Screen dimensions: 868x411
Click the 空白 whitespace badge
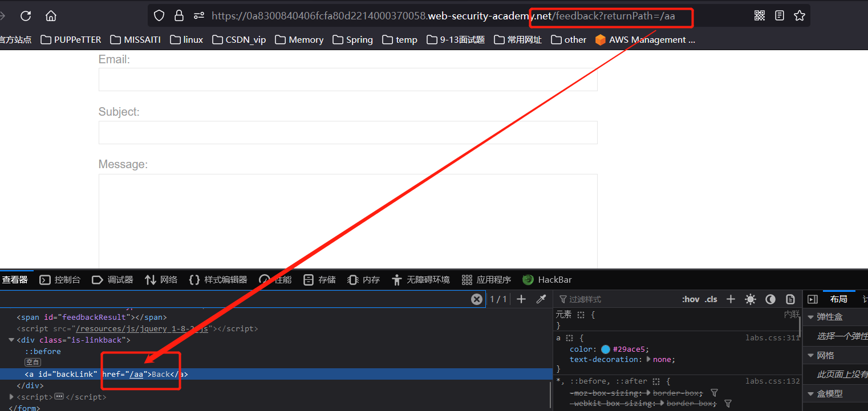click(x=33, y=363)
